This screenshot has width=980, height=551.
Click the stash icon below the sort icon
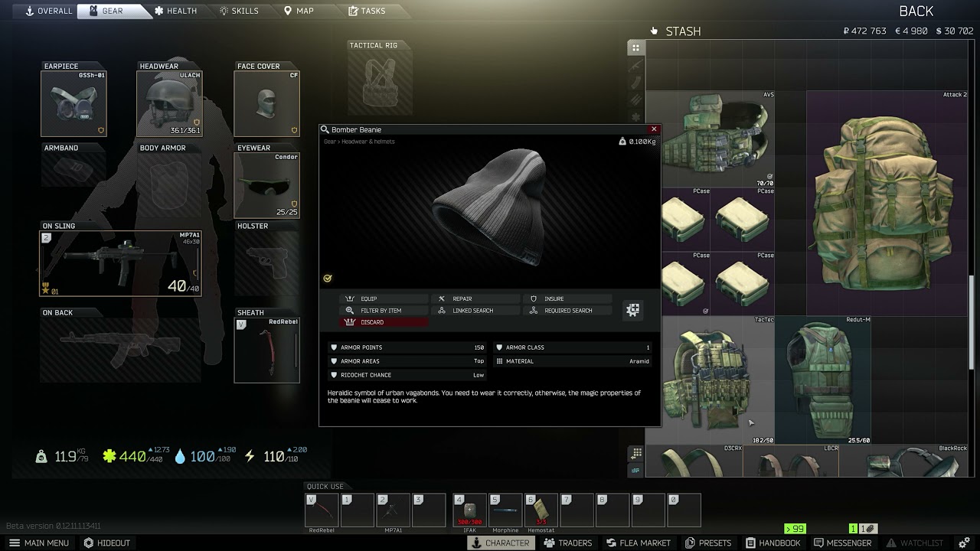point(635,469)
